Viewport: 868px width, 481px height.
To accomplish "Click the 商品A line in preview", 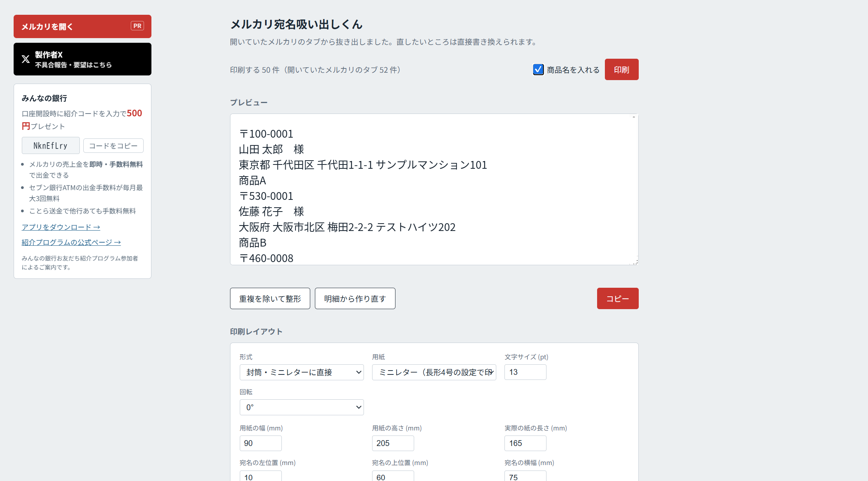I will 253,180.
